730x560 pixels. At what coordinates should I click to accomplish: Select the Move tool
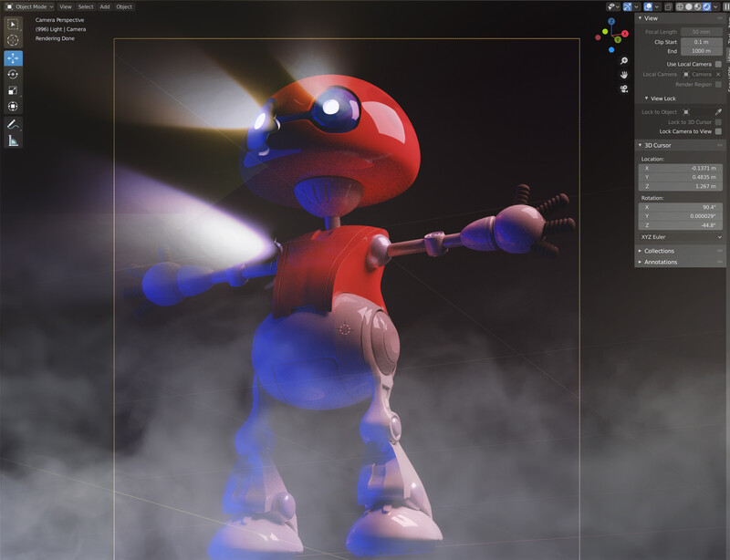[13, 58]
